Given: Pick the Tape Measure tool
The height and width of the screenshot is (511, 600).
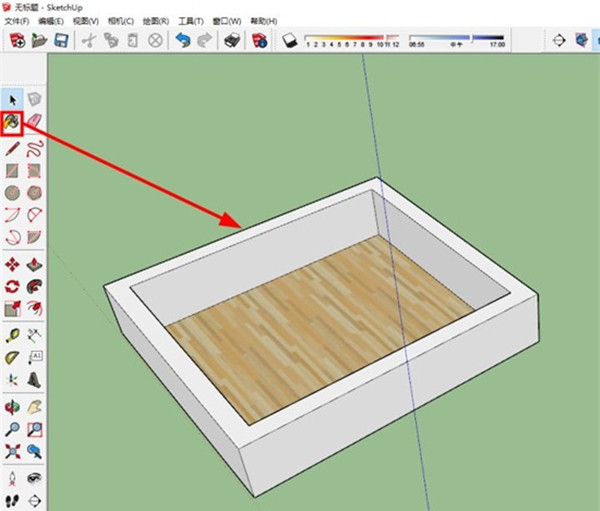Looking at the screenshot, I should (12, 334).
